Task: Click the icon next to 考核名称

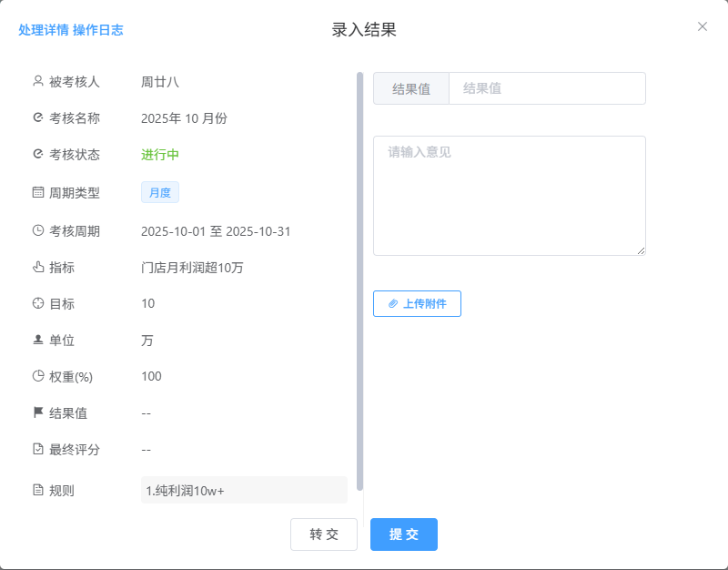Action: [x=38, y=117]
